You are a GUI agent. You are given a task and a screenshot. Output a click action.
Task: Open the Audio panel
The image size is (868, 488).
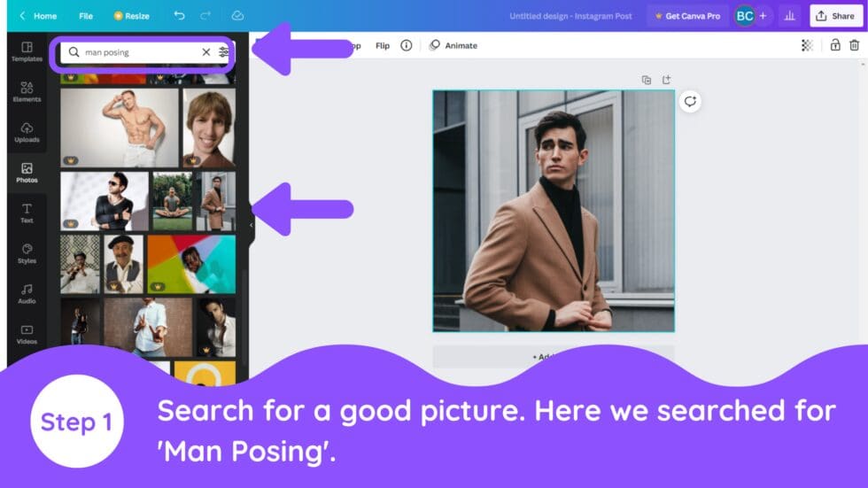(27, 293)
